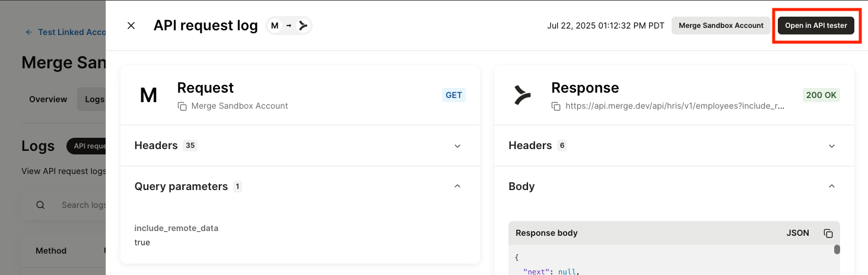Select the API requests filter pill

88,146
